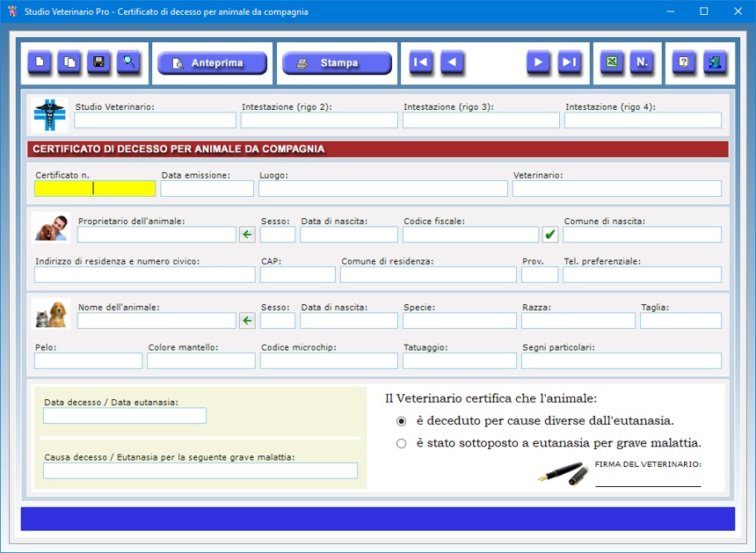Click the yellow Certificato n. field

click(x=95, y=188)
